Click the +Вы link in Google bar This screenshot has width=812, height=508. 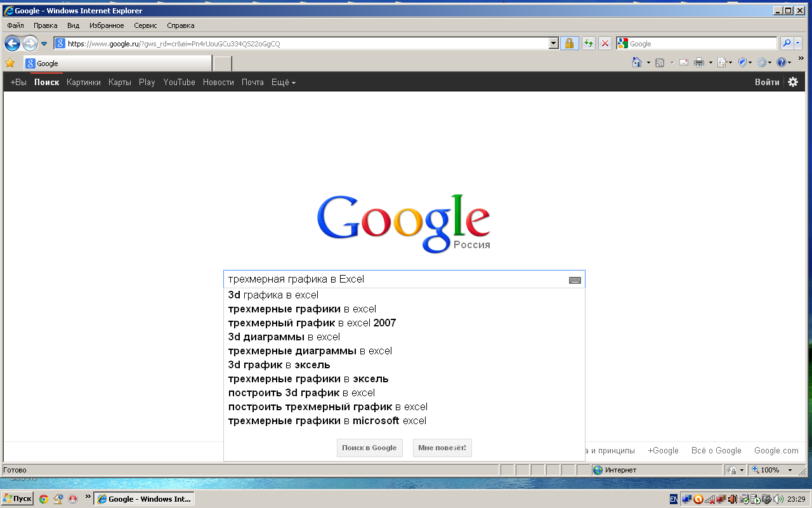tap(18, 82)
